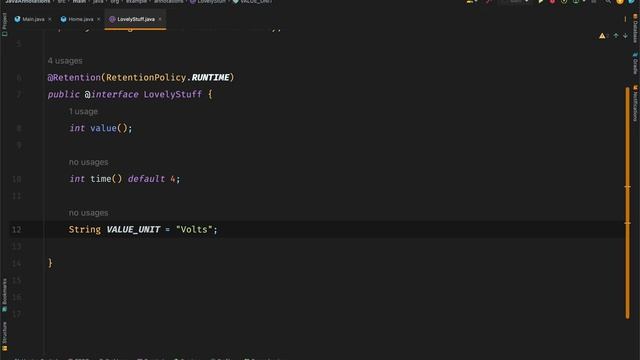Screen dimensions: 640x360
Task: Click the LovelyStuff.java annotation file icon
Action: pos(112,19)
